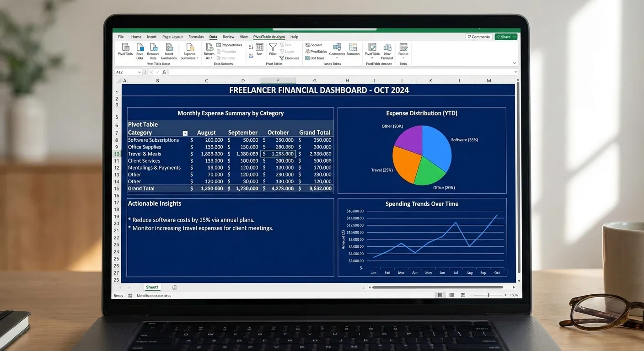Image resolution: width=644 pixels, height=351 pixels.
Task: Open the Help ribbon tab
Action: coord(294,37)
